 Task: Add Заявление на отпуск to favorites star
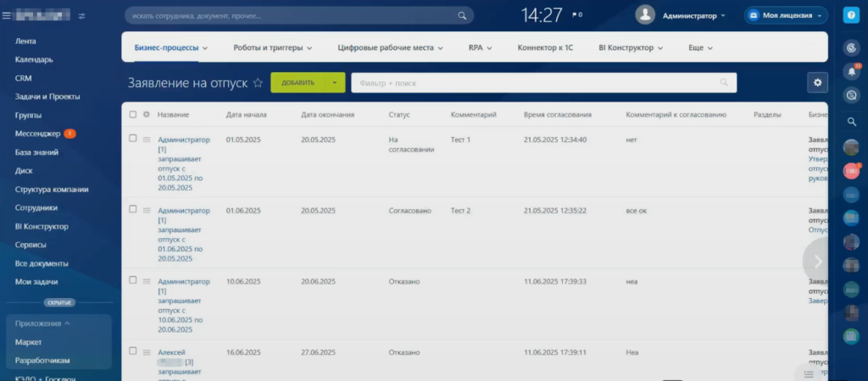pyautogui.click(x=258, y=83)
